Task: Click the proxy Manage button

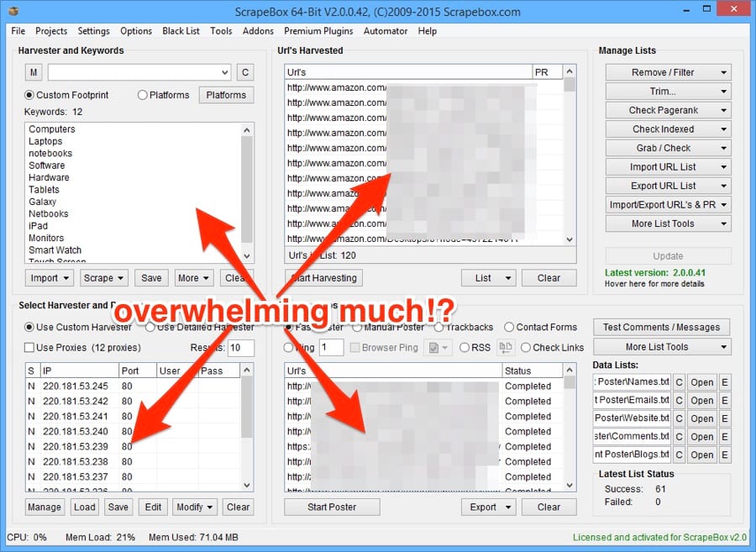Action: 45,507
